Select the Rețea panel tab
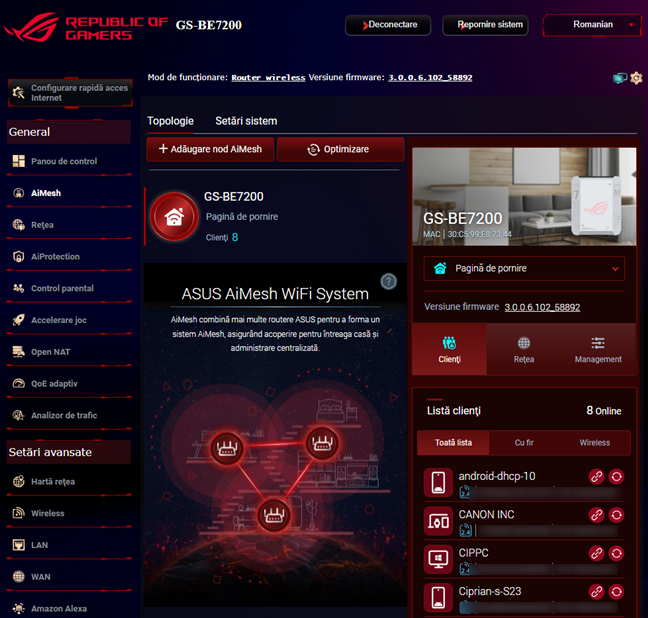This screenshot has width=648, height=618. click(524, 349)
